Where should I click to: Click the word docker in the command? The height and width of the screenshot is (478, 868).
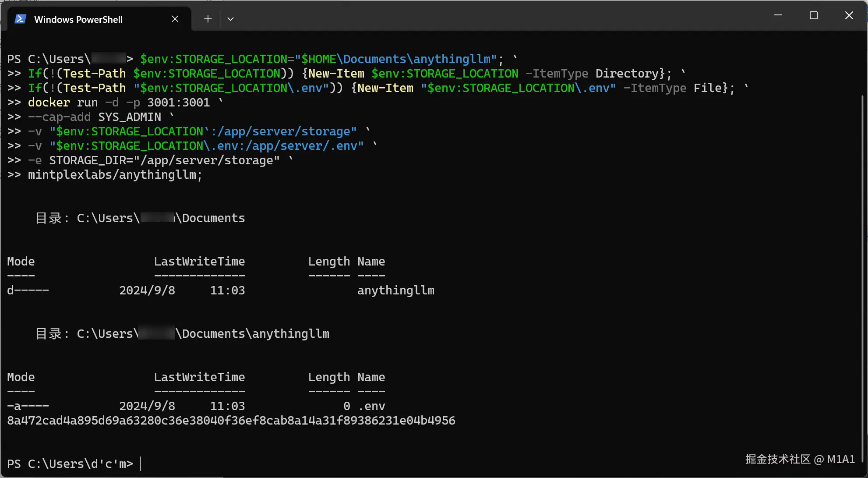pos(49,103)
